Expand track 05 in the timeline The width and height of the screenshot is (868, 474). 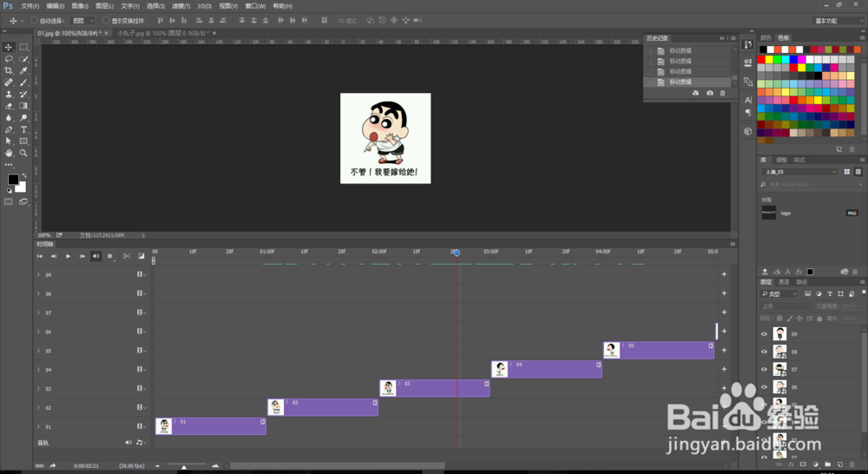[38, 351]
